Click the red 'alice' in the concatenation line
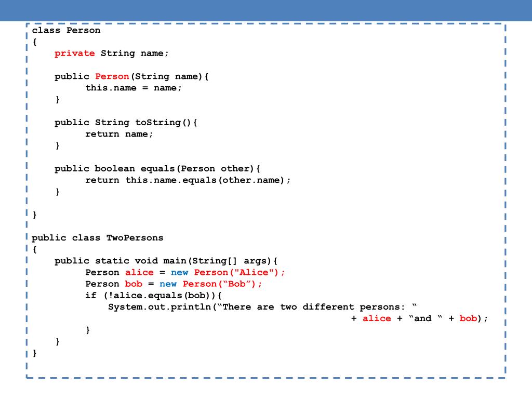532x399 pixels. tap(377, 318)
